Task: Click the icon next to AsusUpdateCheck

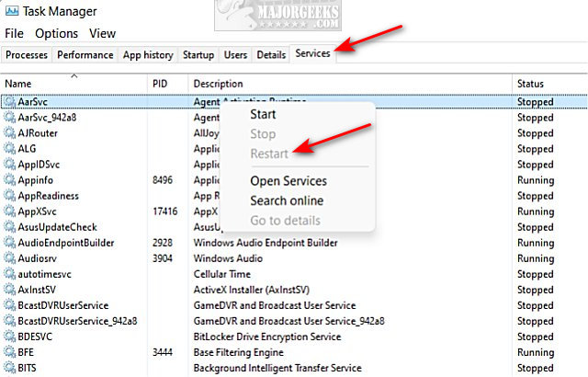Action: tap(10, 227)
